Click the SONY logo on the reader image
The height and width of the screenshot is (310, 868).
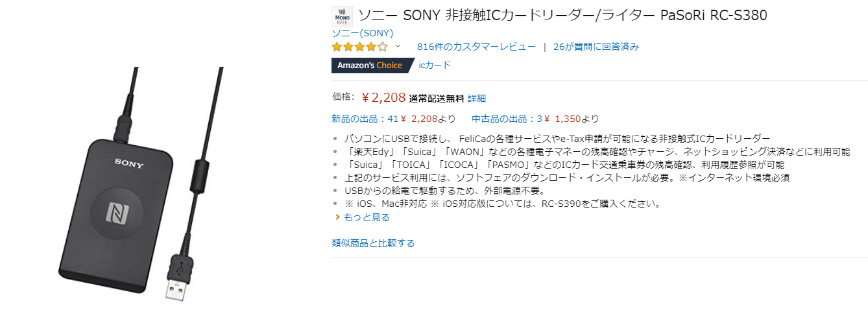128,162
